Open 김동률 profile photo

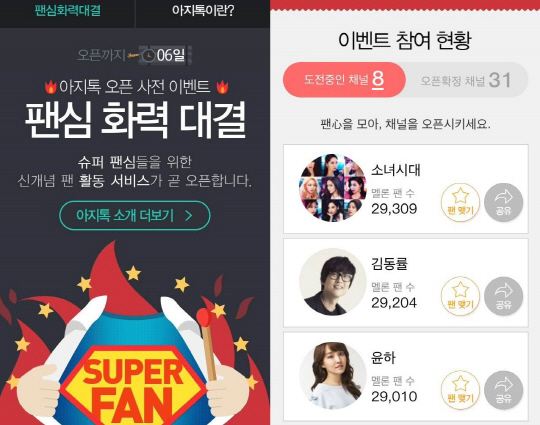click(332, 282)
